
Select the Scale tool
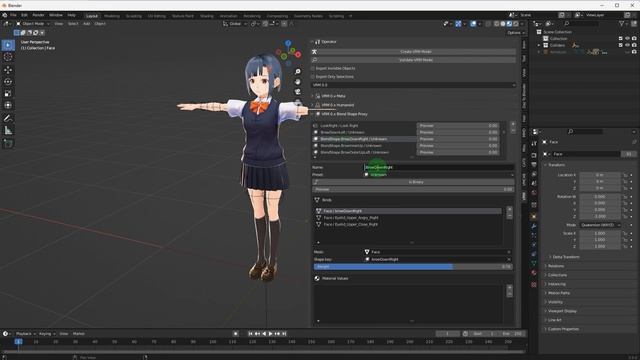(x=8, y=93)
